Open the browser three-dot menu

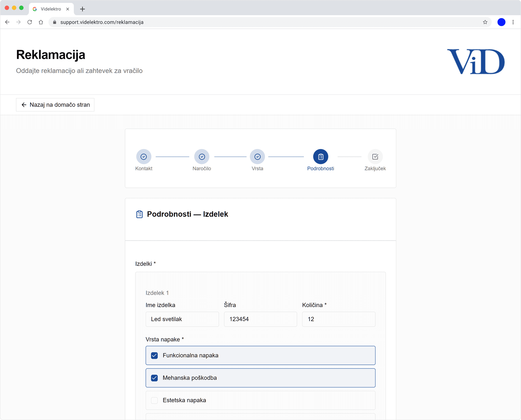pos(513,22)
